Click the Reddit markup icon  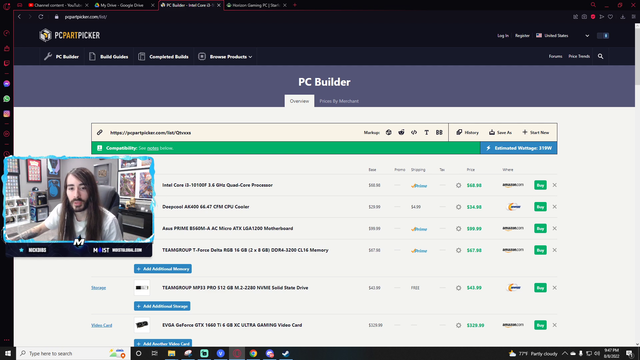point(401,132)
